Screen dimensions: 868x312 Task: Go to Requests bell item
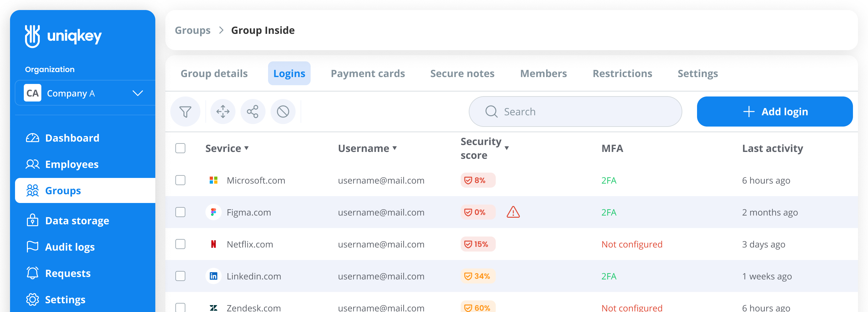[68, 273]
